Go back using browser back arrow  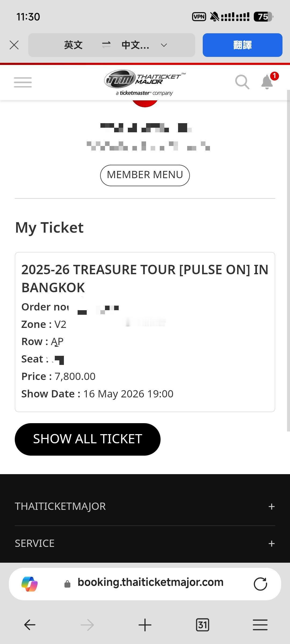[x=30, y=625]
